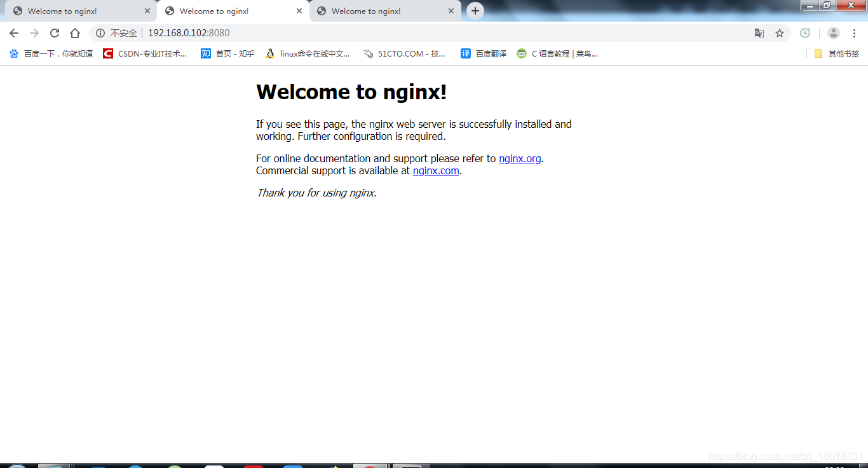Click the clock extension icon
This screenshot has width=868, height=468.
[805, 33]
